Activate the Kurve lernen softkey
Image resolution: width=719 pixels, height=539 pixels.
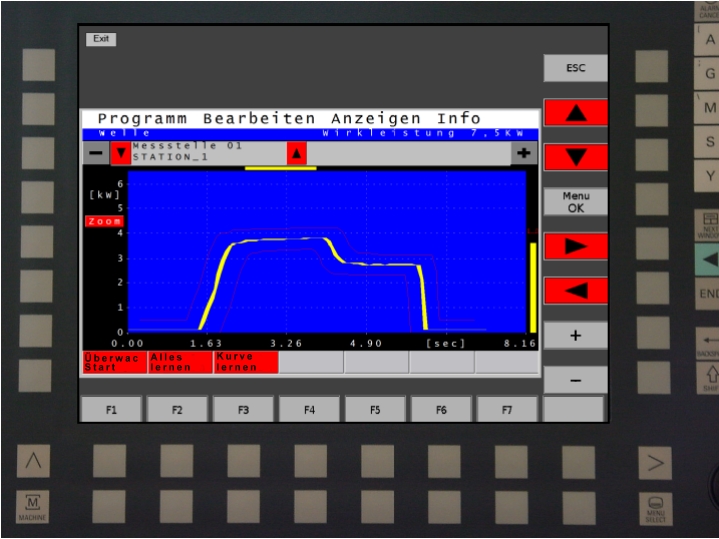(x=245, y=362)
